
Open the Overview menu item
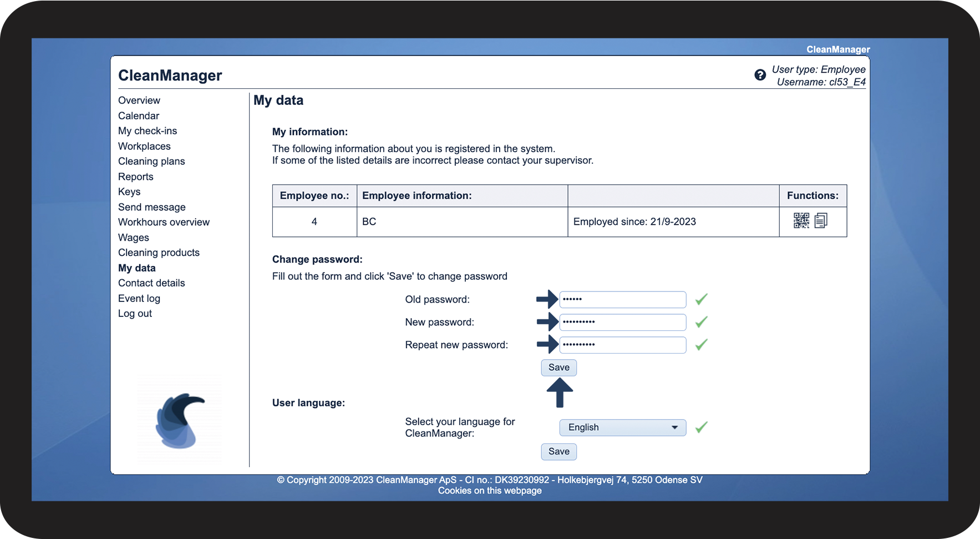139,100
